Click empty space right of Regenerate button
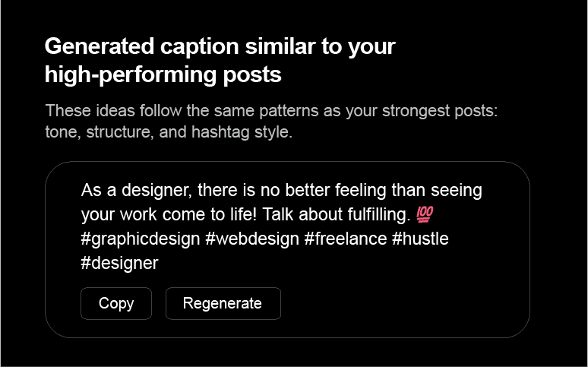588x367 pixels. [395, 303]
